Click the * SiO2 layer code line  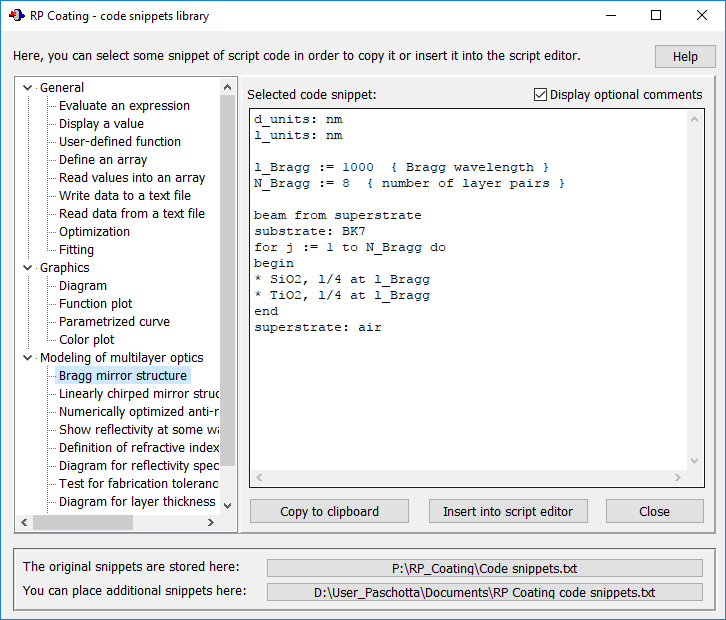point(342,279)
